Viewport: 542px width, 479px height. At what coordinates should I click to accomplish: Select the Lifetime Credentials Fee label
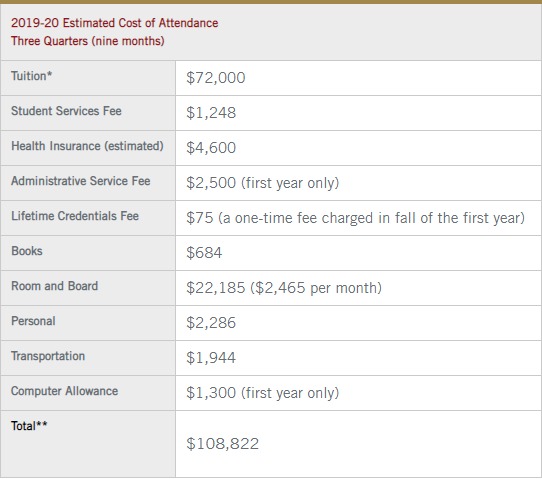tap(75, 216)
